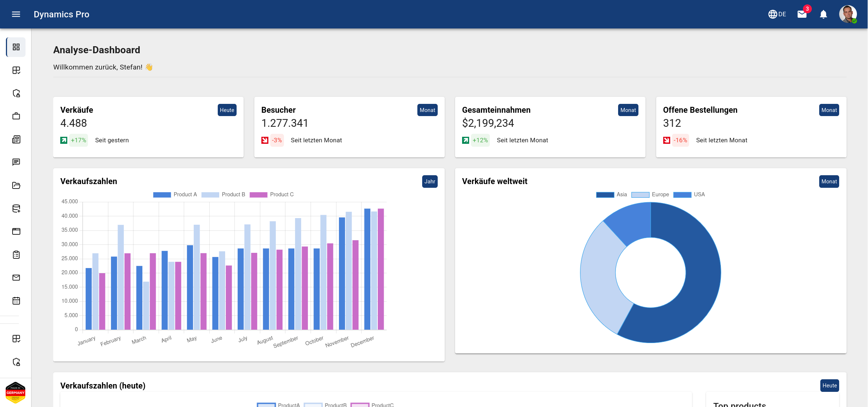The width and height of the screenshot is (868, 407).
Task: Click Monat badge on Offene Bestellungen card
Action: pyautogui.click(x=829, y=110)
